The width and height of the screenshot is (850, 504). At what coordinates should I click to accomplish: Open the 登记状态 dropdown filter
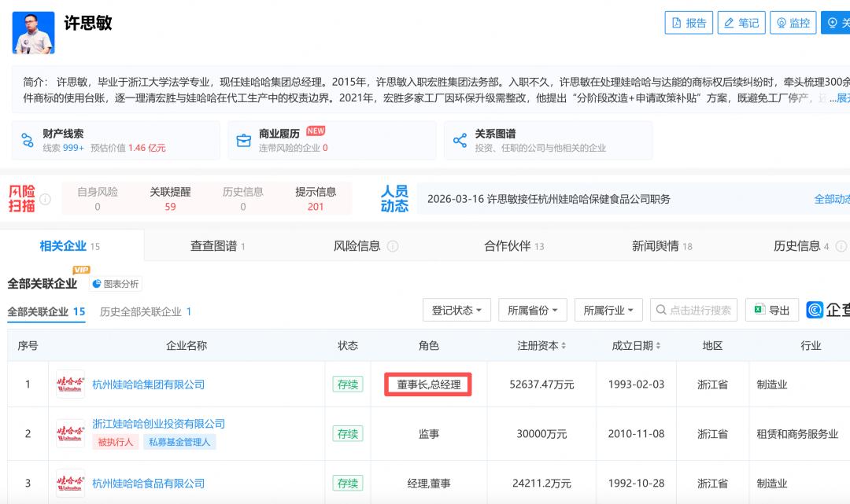pyautogui.click(x=456, y=311)
